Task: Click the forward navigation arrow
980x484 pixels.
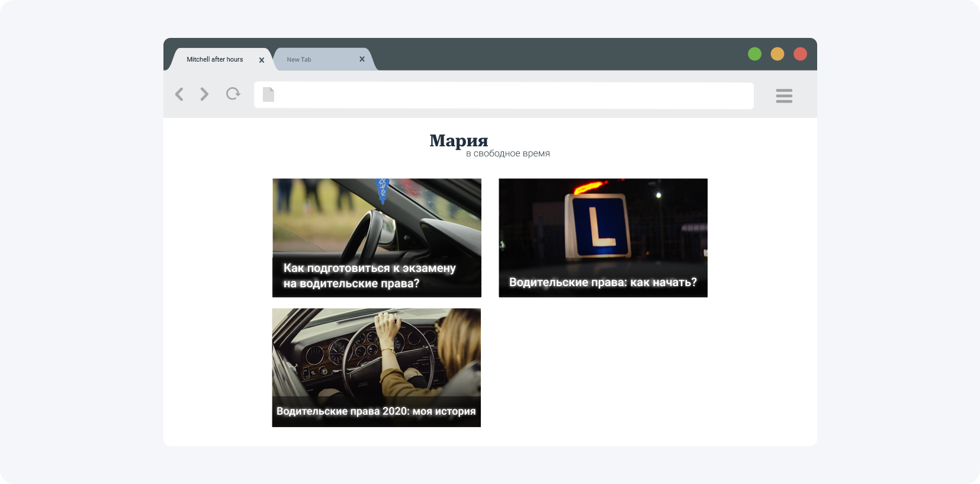Action: point(204,94)
